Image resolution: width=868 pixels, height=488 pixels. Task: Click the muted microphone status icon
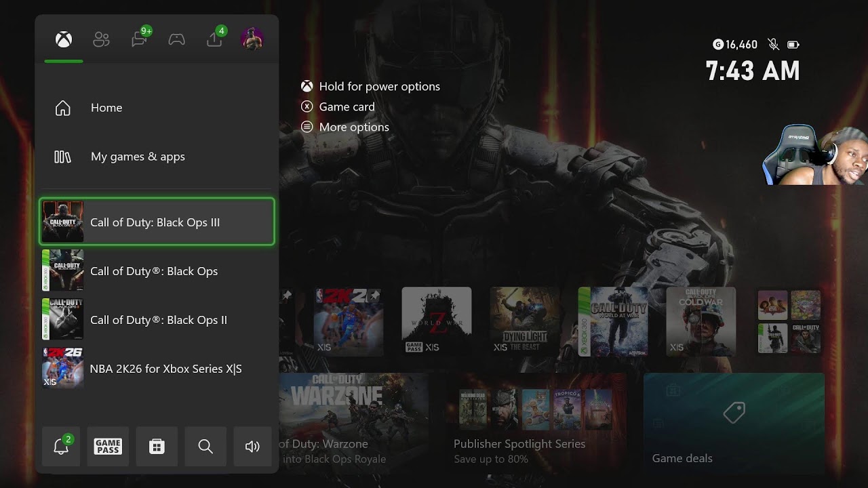(x=773, y=45)
